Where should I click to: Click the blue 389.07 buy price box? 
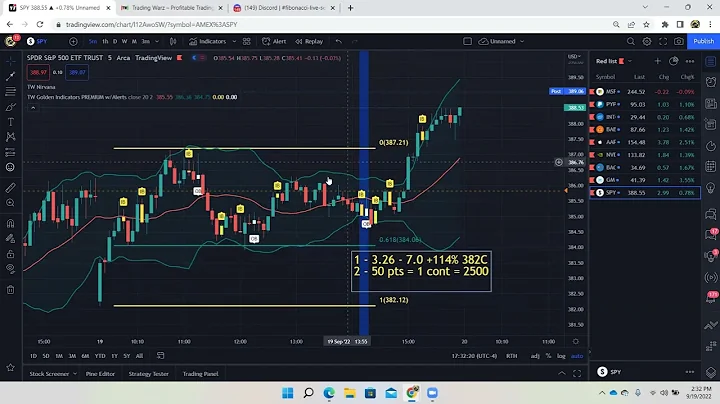(77, 73)
